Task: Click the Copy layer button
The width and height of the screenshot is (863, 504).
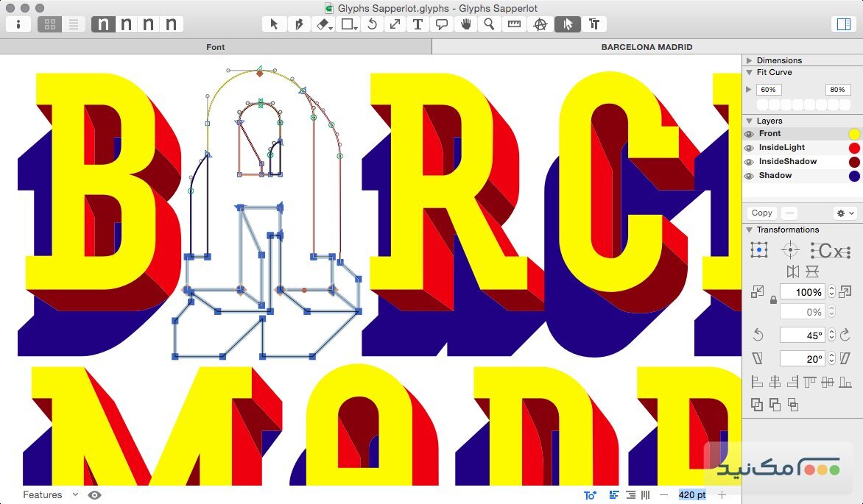Action: tap(762, 213)
